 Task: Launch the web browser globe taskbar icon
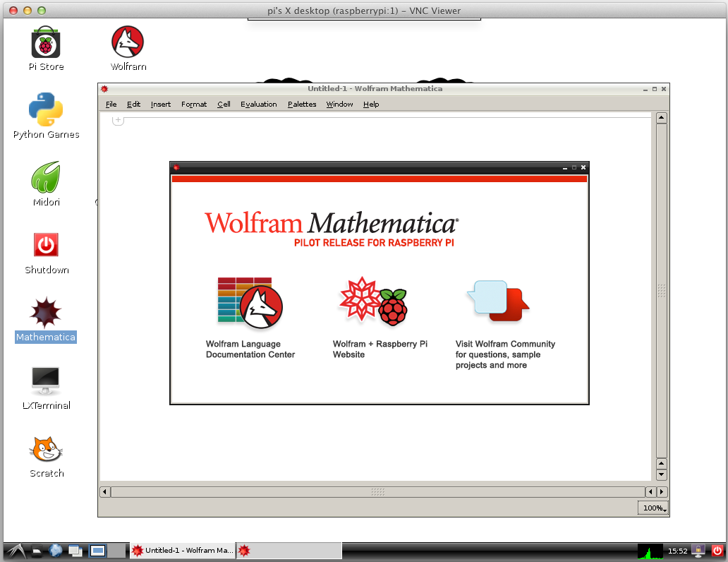56,551
